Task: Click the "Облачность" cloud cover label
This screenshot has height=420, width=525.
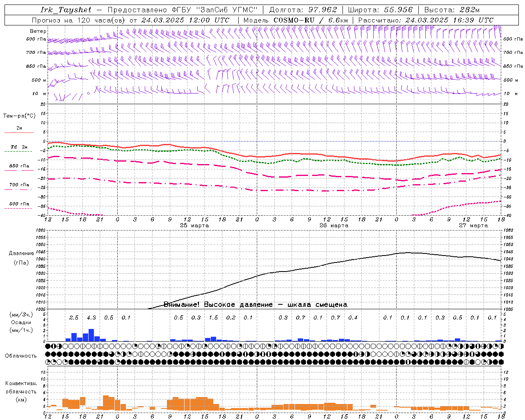Action: (21, 356)
